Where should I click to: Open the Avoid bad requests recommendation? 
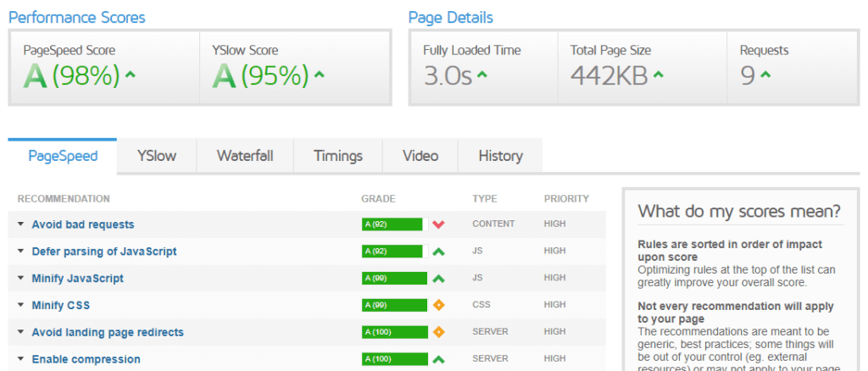pos(83,224)
